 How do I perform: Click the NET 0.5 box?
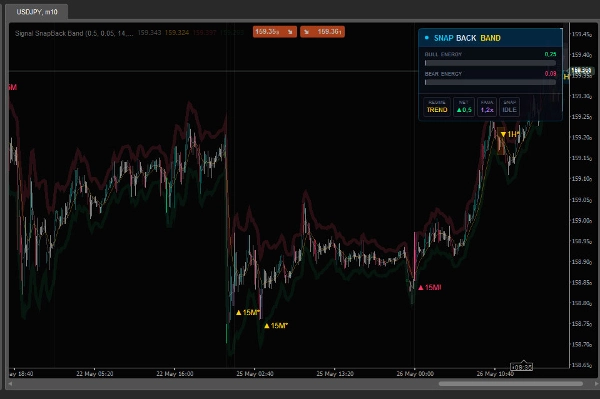(x=464, y=107)
